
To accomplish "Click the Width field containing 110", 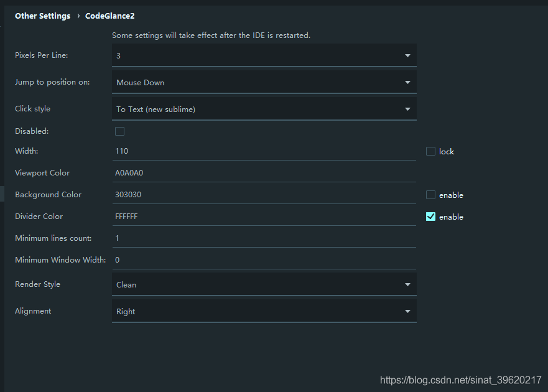I will pyautogui.click(x=264, y=151).
